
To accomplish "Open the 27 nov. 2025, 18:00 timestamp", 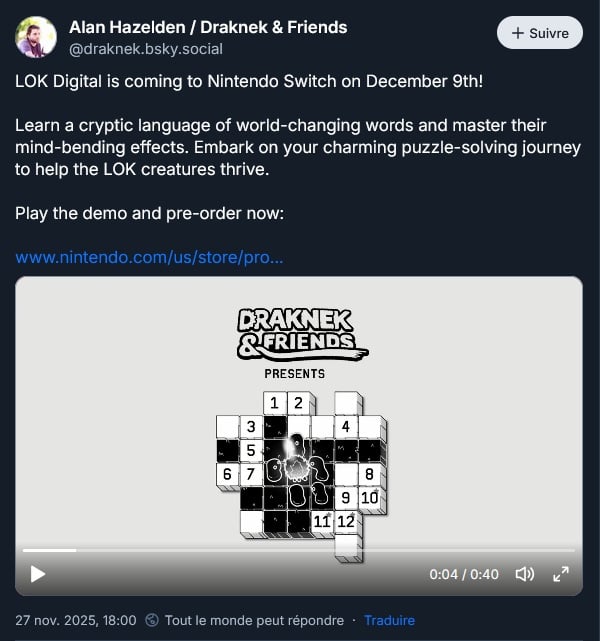I will point(76,620).
